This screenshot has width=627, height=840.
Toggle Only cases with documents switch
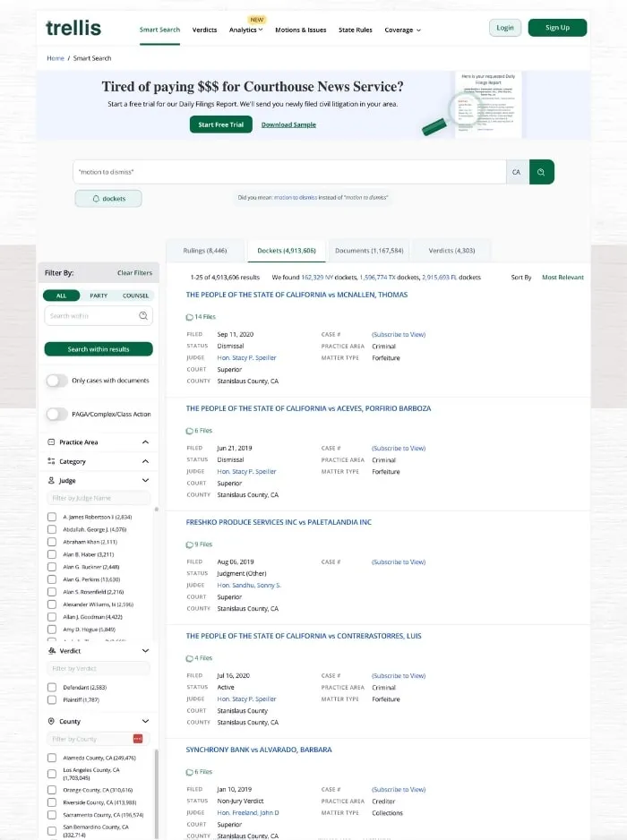point(56,381)
